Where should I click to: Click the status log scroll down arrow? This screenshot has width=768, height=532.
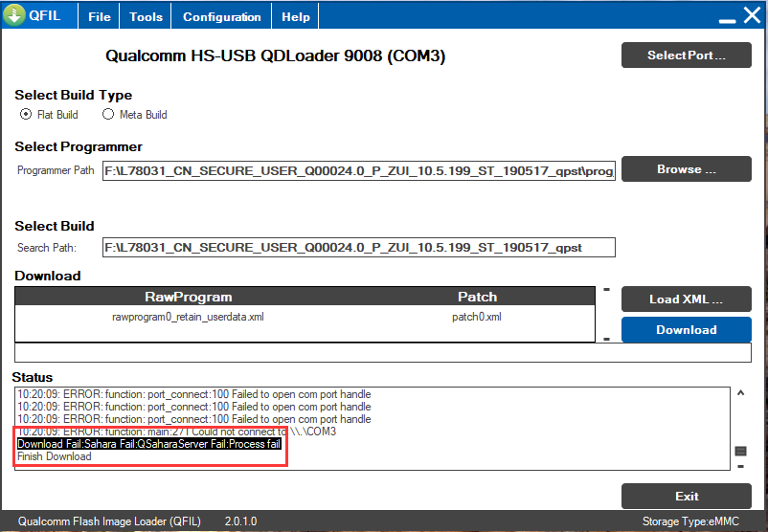coord(740,466)
